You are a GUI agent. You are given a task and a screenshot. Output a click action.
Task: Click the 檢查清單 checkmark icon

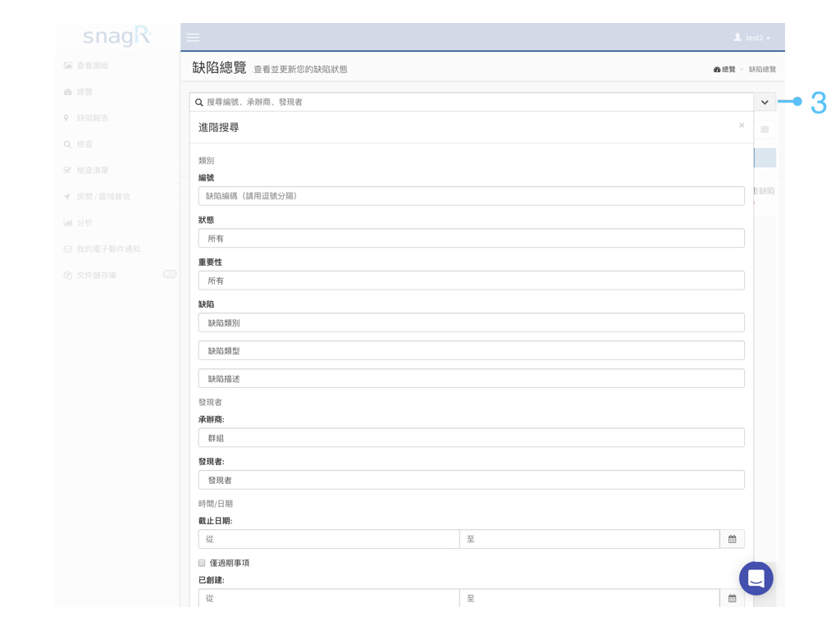click(x=67, y=171)
